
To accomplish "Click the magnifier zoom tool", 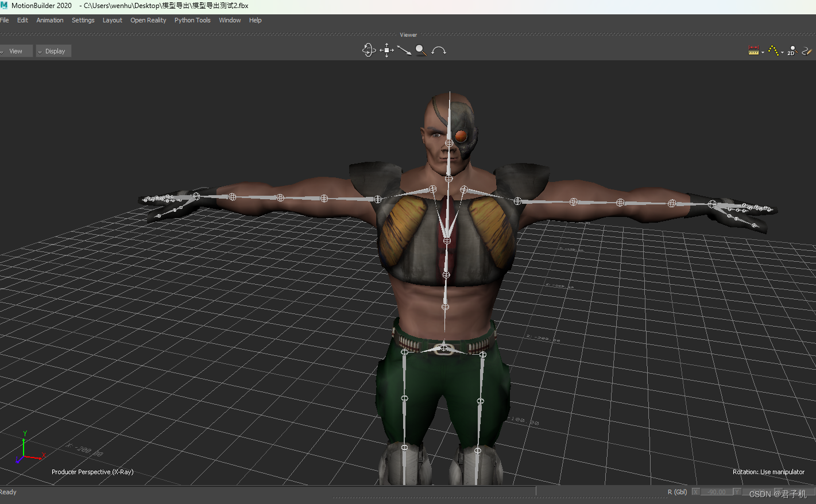I will click(420, 50).
